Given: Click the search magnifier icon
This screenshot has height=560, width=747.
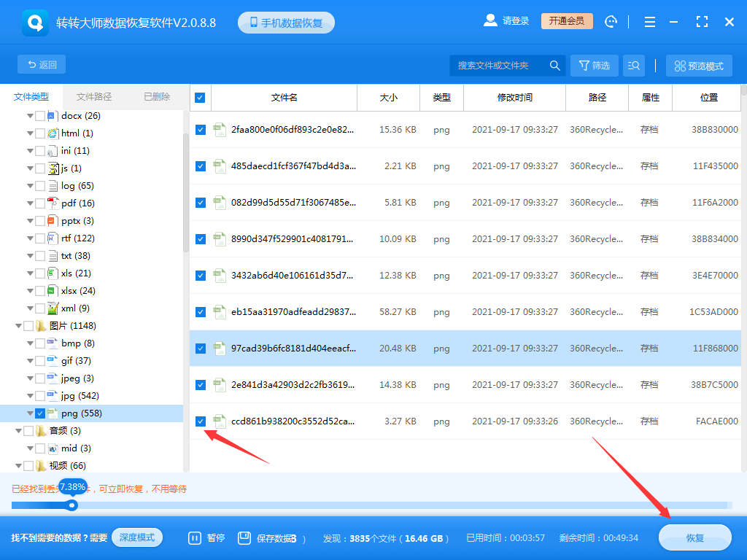Looking at the screenshot, I should click(x=554, y=65).
